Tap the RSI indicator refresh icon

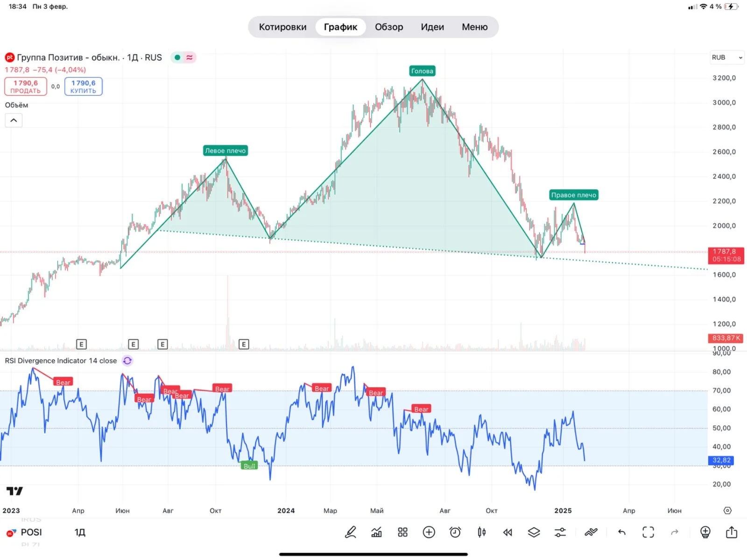coord(127,361)
